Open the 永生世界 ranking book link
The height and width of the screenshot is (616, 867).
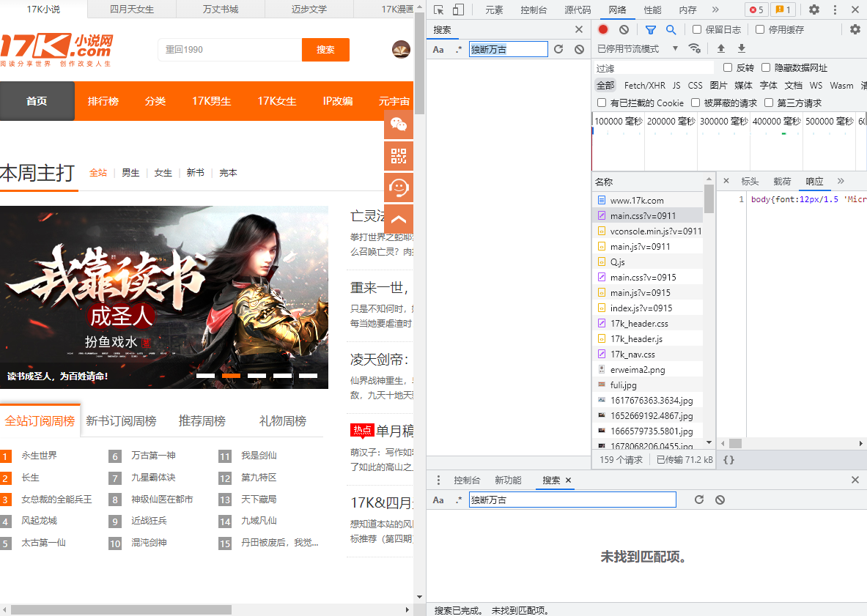(39, 456)
